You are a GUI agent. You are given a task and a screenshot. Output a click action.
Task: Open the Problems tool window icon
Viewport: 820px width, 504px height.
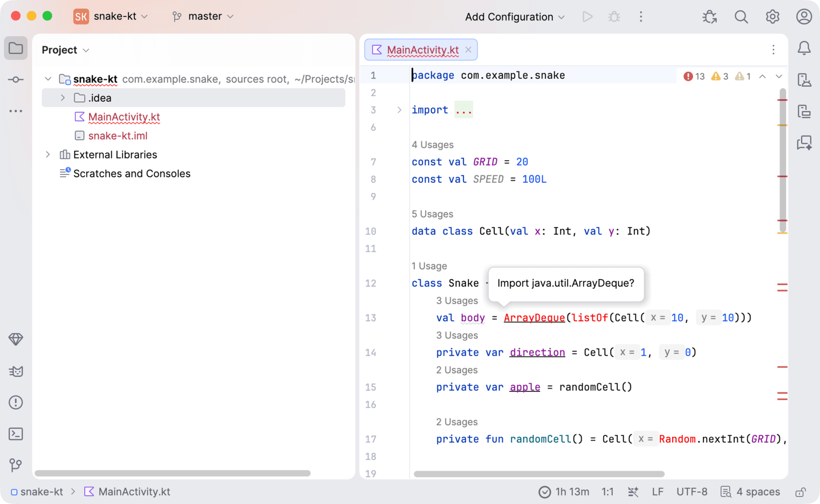point(16,403)
